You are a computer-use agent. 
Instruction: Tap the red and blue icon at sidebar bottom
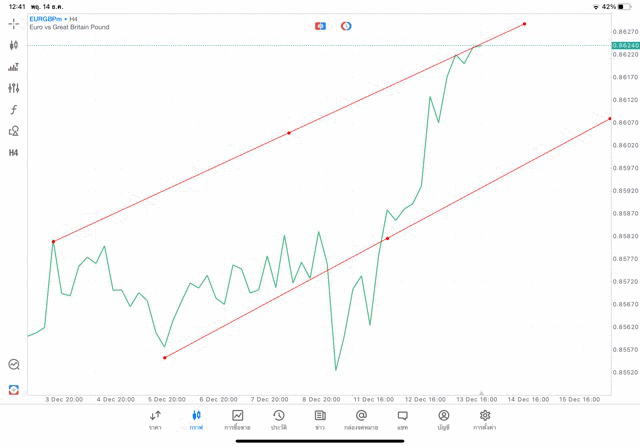tap(14, 389)
